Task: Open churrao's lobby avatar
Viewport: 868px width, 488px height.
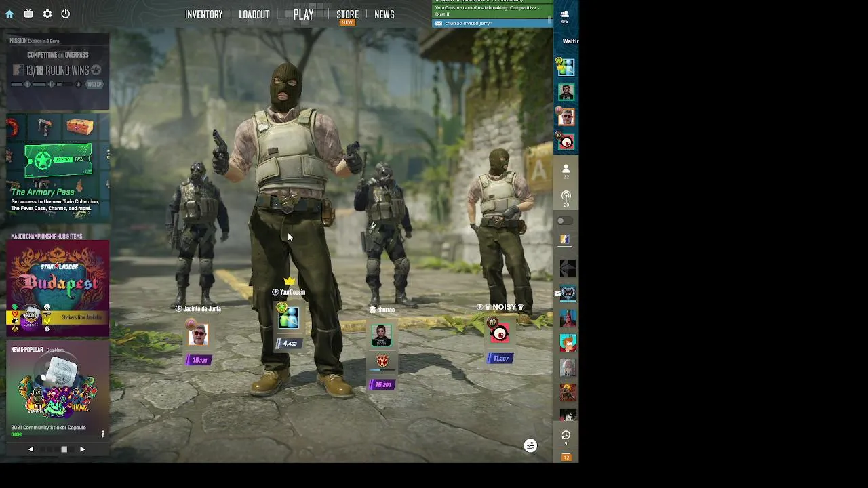Action: [x=381, y=335]
